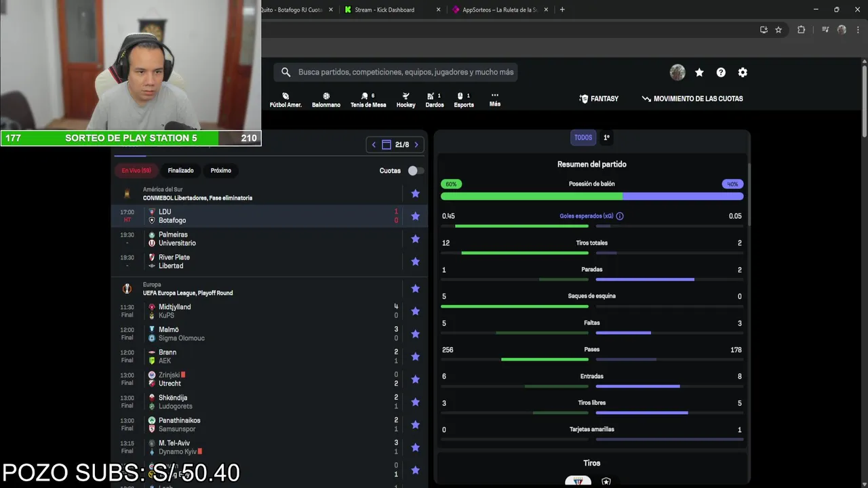
Task: Toggle favorite star for Panathinaikos vs Samsunspor
Action: click(416, 425)
